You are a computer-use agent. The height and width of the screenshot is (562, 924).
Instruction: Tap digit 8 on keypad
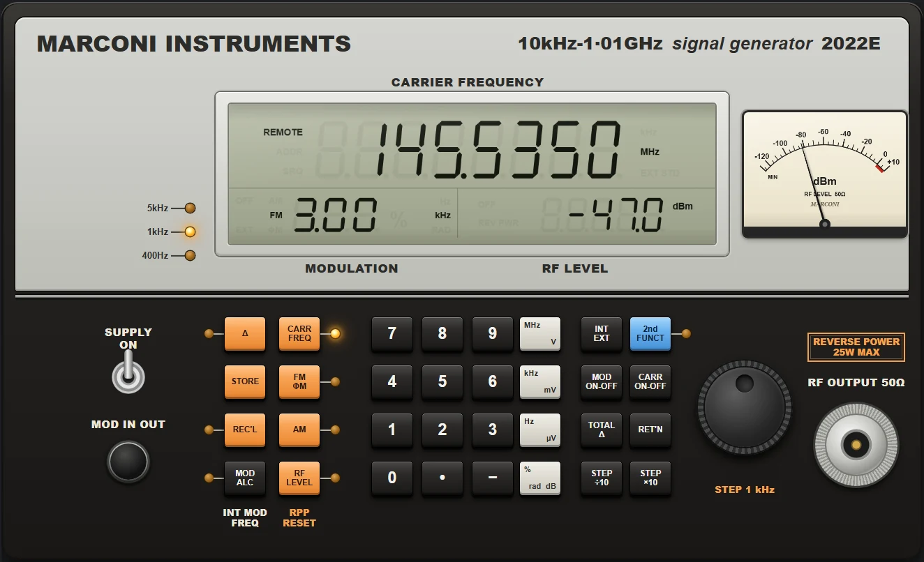pos(442,333)
